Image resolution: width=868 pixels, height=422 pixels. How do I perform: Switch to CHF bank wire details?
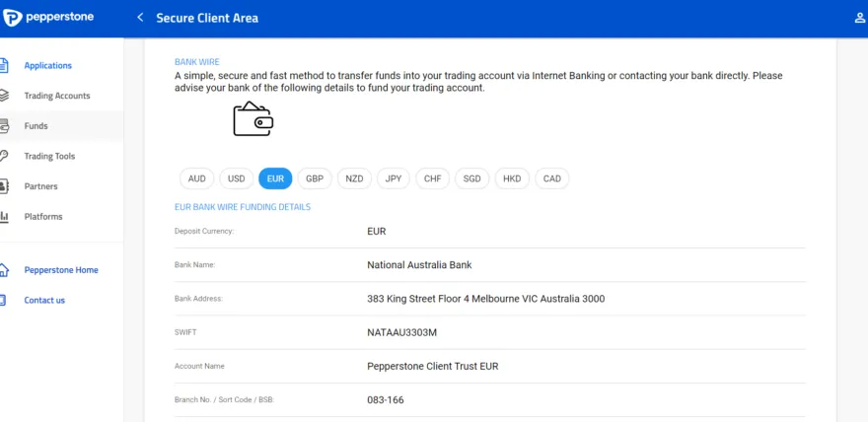433,178
